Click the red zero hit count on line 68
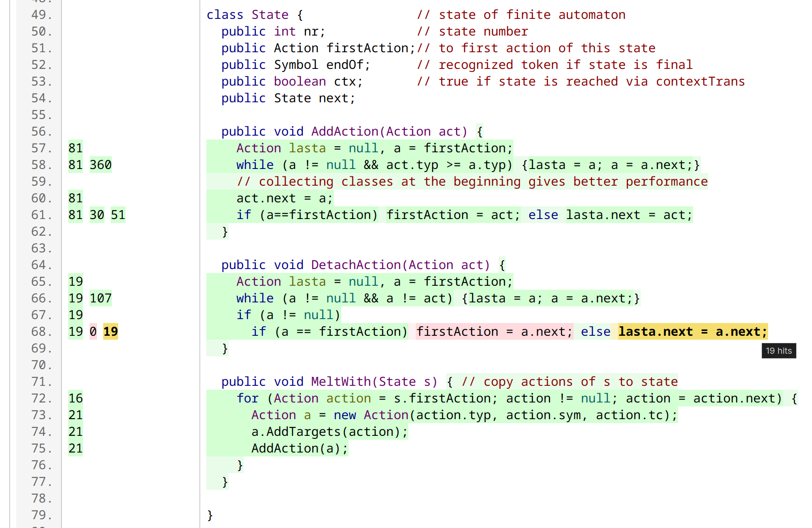Viewport: 812px width, 528px height. (93, 332)
